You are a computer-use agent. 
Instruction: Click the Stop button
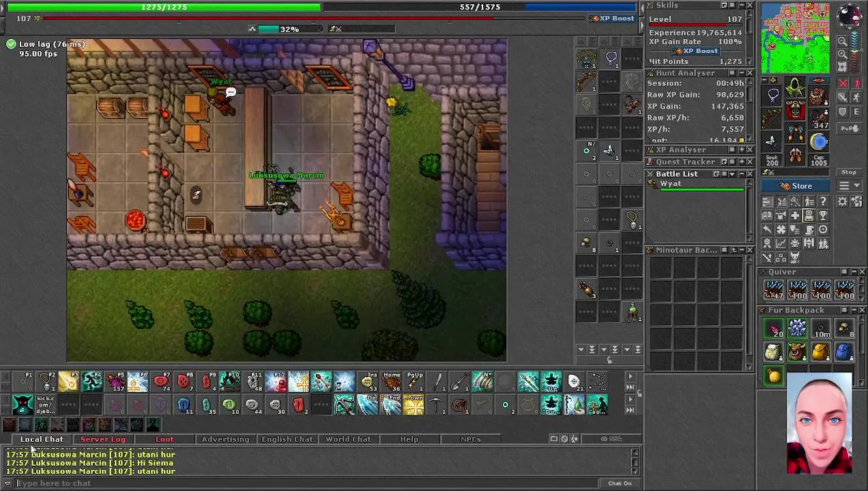pyautogui.click(x=849, y=173)
